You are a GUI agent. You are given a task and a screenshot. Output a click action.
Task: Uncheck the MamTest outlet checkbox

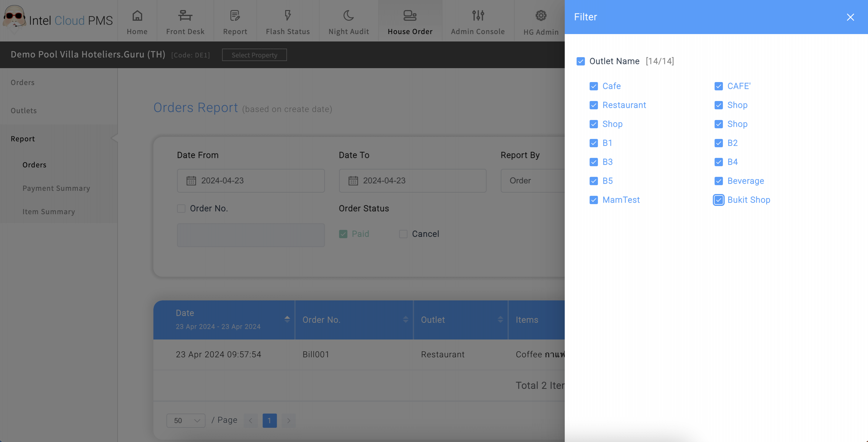click(594, 200)
